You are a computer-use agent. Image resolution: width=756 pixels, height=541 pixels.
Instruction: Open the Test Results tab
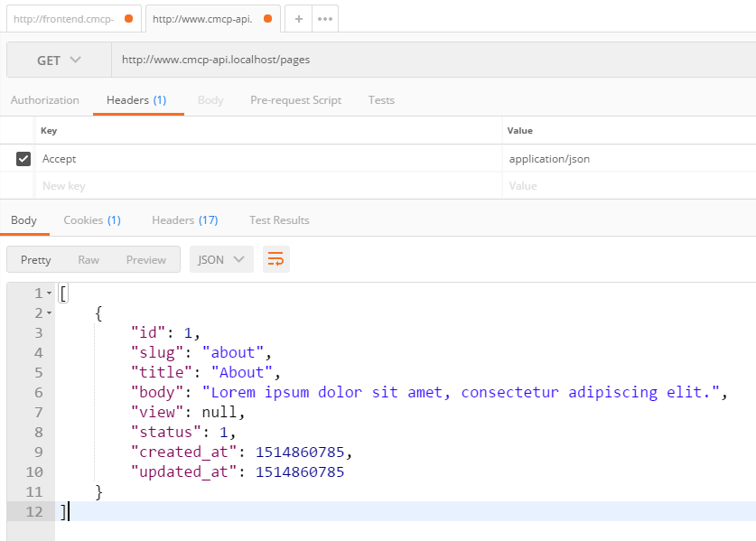tap(279, 220)
